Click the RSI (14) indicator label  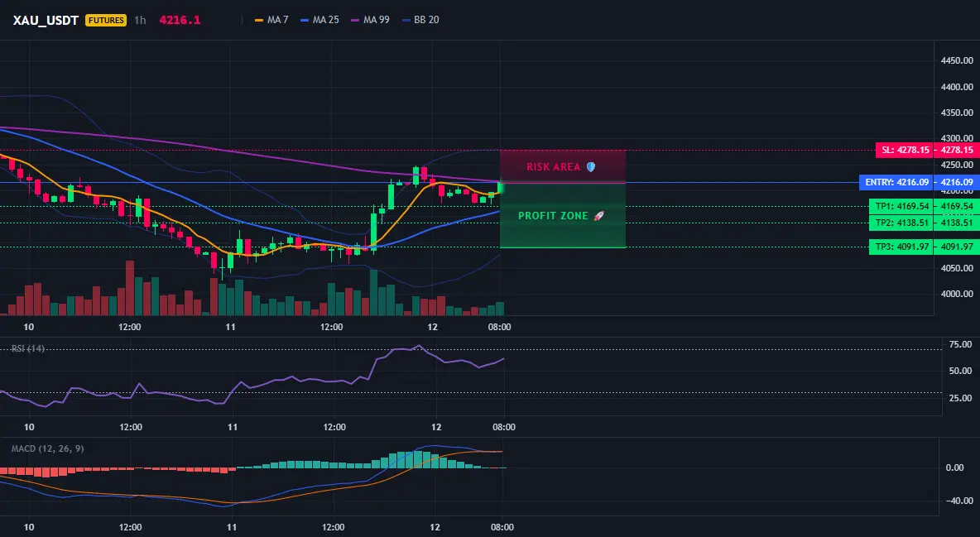[28, 348]
